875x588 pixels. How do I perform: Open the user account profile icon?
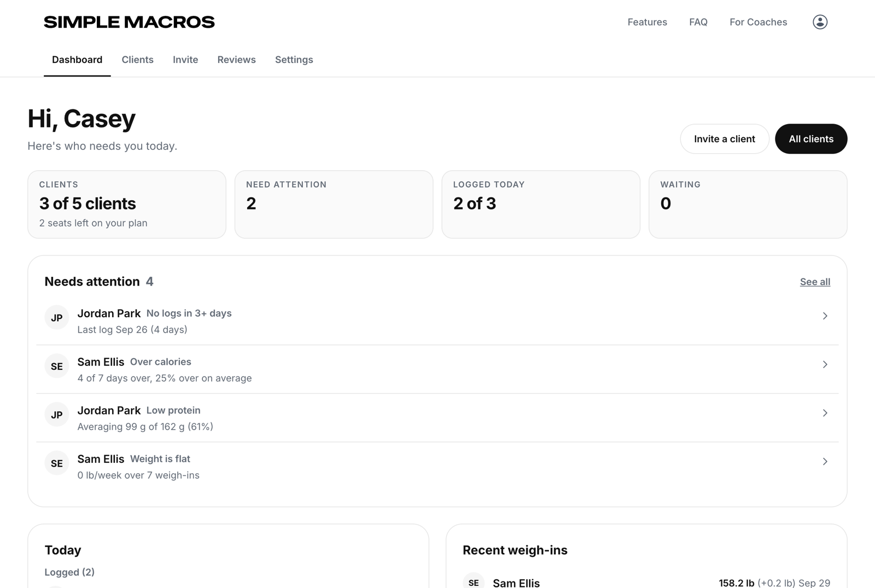(x=820, y=22)
